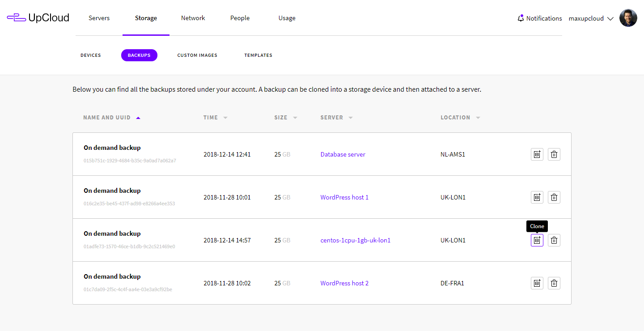Click the timestamp 2018-11-28 10:02
The image size is (644, 331).
click(227, 283)
